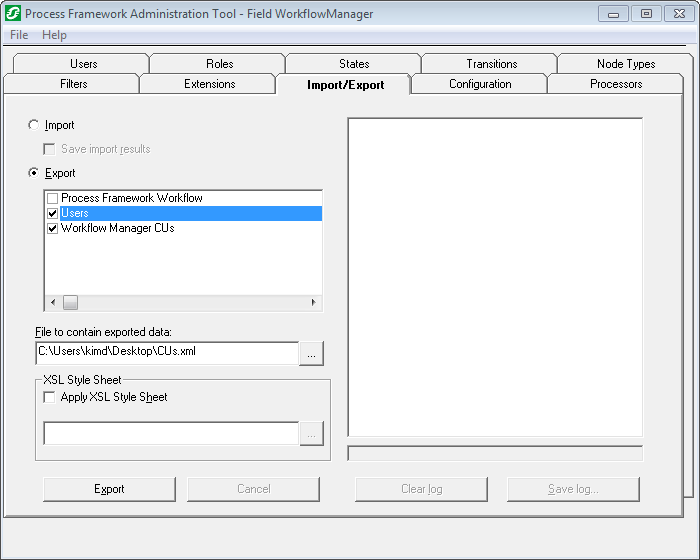Click the app icon in title bar

pyautogui.click(x=13, y=14)
